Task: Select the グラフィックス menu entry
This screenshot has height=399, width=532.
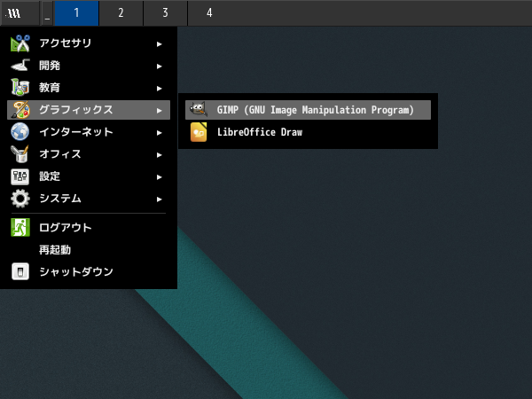Action: point(89,110)
